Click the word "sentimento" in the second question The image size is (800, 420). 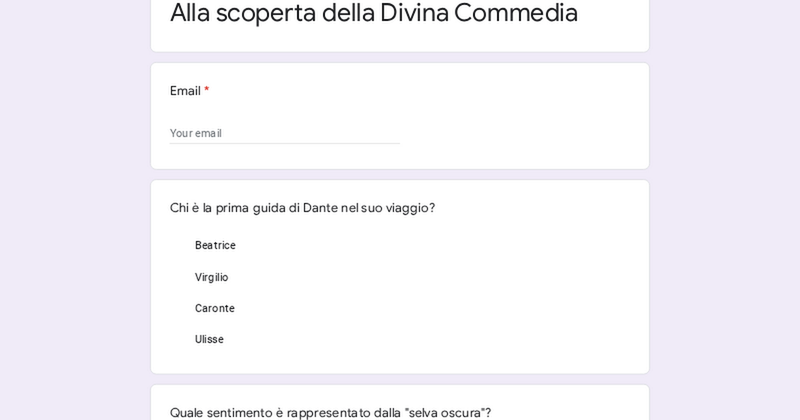[x=245, y=412]
